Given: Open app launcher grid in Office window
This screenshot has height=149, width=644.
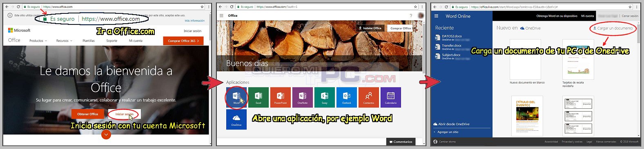Looking at the screenshot, I should (x=222, y=15).
